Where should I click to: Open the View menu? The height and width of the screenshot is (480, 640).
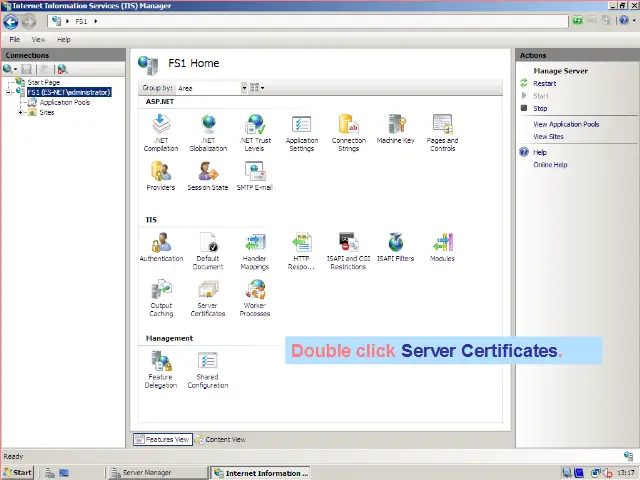click(x=38, y=40)
